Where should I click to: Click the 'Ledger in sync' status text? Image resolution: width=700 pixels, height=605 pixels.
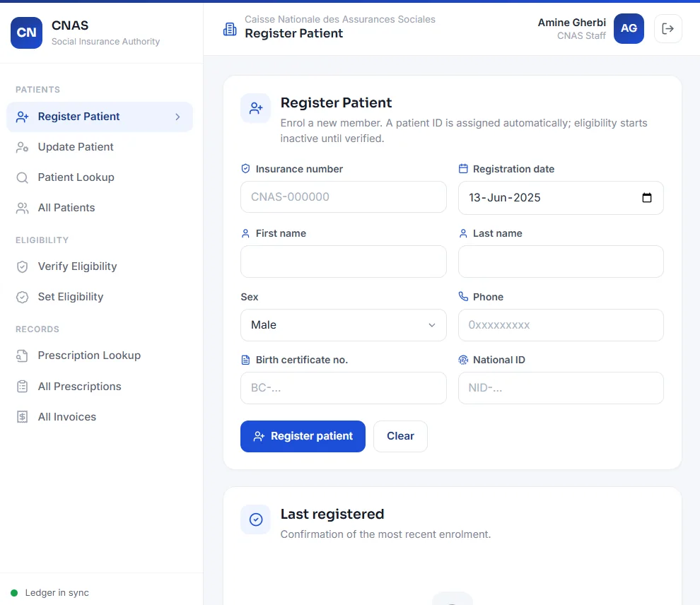coord(57,593)
